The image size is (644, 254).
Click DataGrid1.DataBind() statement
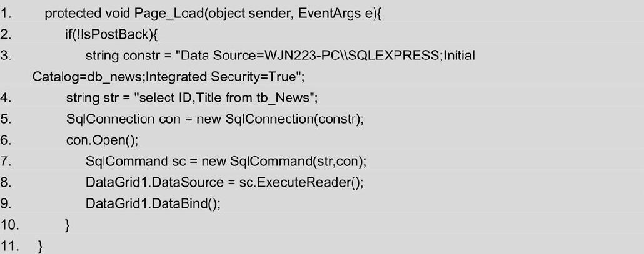[153, 204]
